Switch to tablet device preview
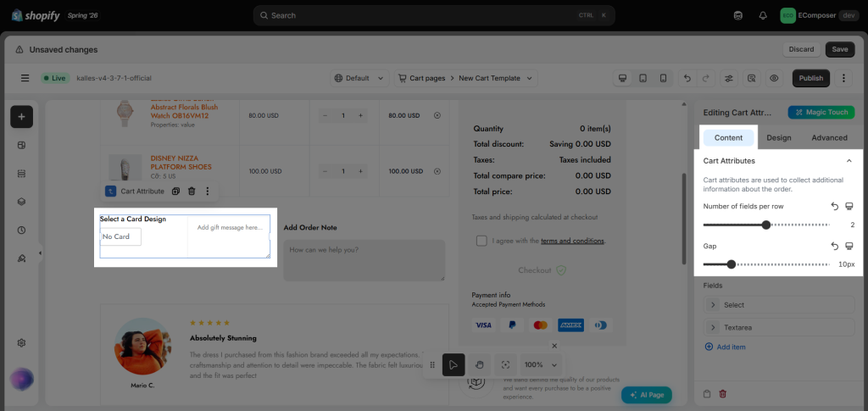The image size is (868, 411). pos(643,78)
